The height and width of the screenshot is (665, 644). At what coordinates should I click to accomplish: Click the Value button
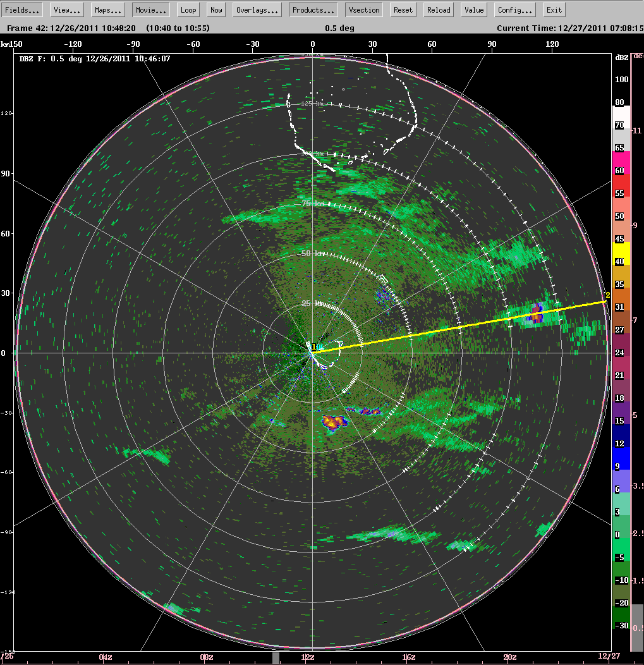coord(473,9)
